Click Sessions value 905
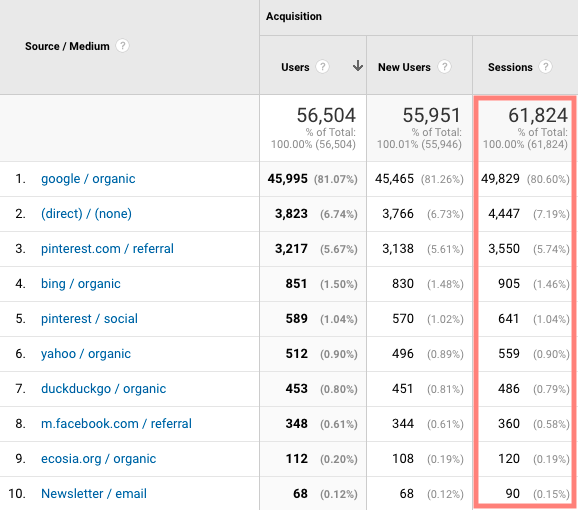The width and height of the screenshot is (578, 510). [x=509, y=284]
